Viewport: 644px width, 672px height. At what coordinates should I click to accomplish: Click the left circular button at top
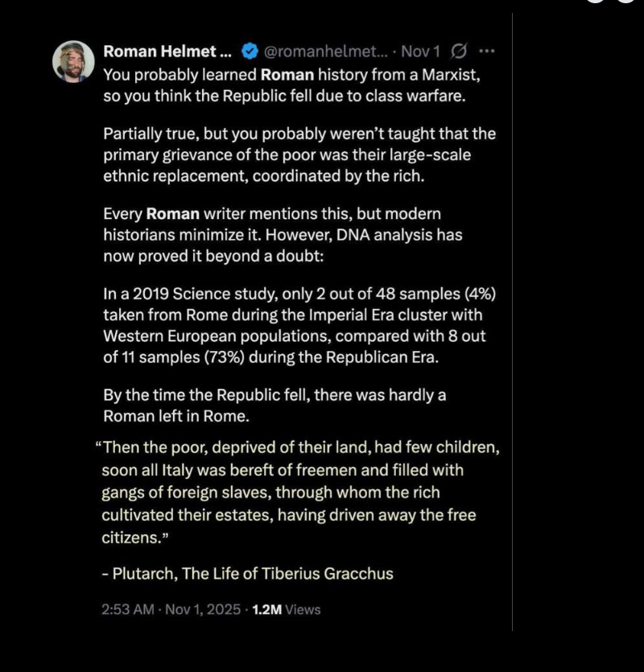point(595,2)
